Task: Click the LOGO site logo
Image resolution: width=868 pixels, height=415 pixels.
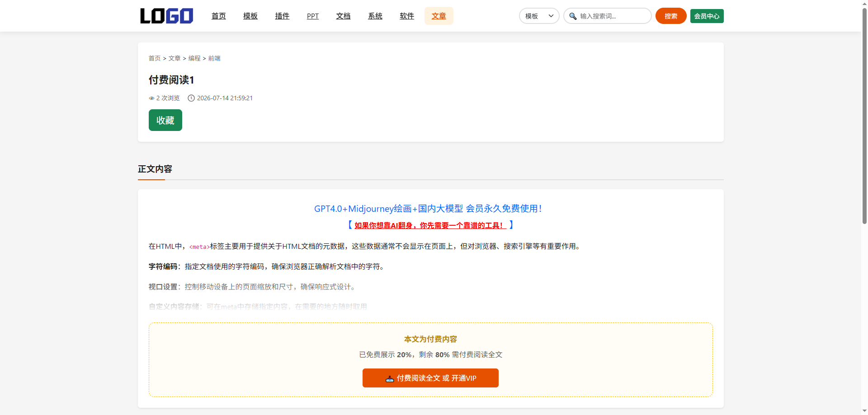Action: point(166,16)
